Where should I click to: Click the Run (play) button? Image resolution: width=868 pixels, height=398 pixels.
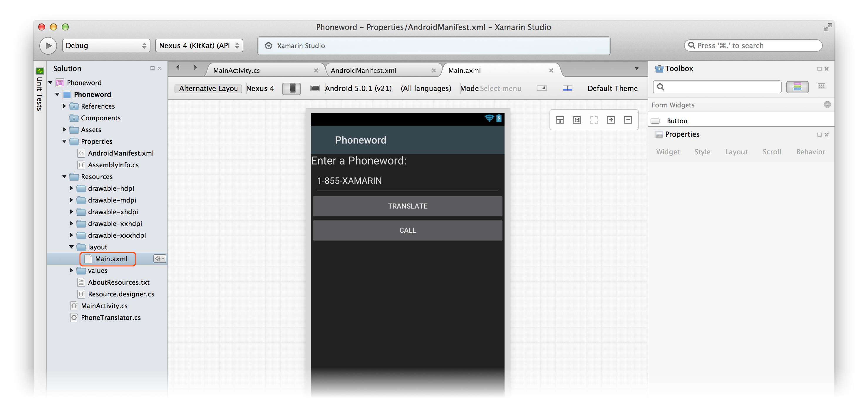48,45
